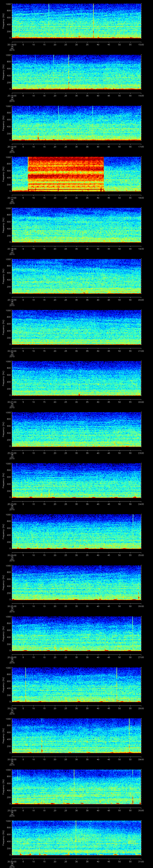Select the spectrogram panel starting at 20:19:00
Viewport: 153px width, 868px height.
[x=76, y=276]
